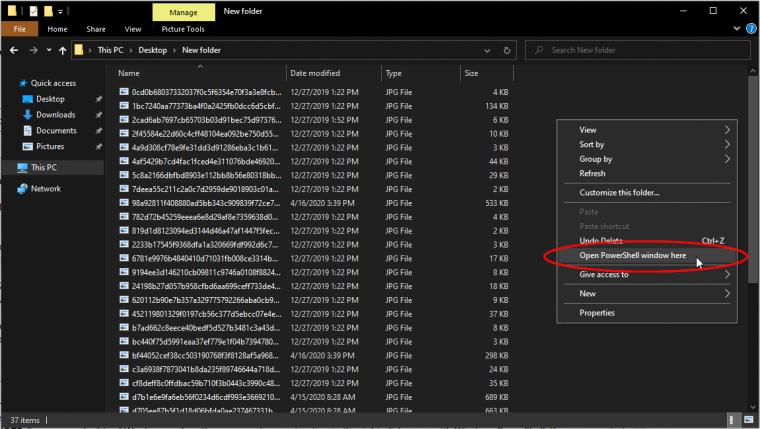Switch to Large icons view in status bar
760x429 pixels.
click(749, 420)
